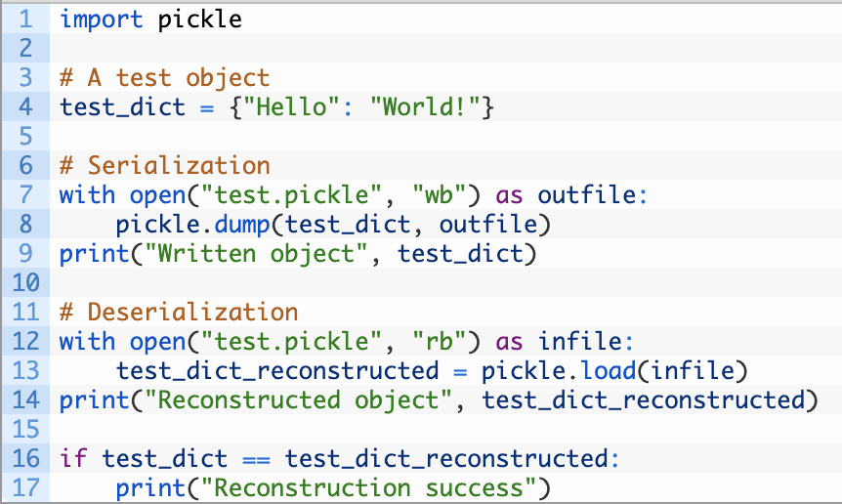Click the "World!" string value

(425, 106)
